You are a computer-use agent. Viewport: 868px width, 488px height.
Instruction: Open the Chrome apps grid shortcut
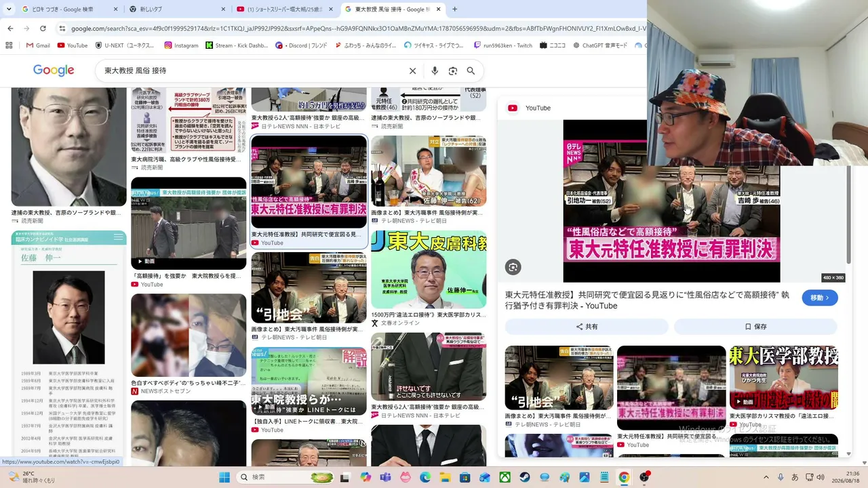9,45
